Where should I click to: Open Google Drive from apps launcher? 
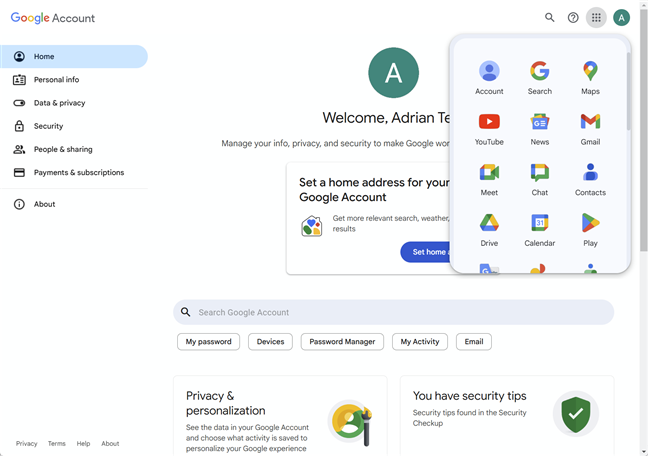point(489,228)
